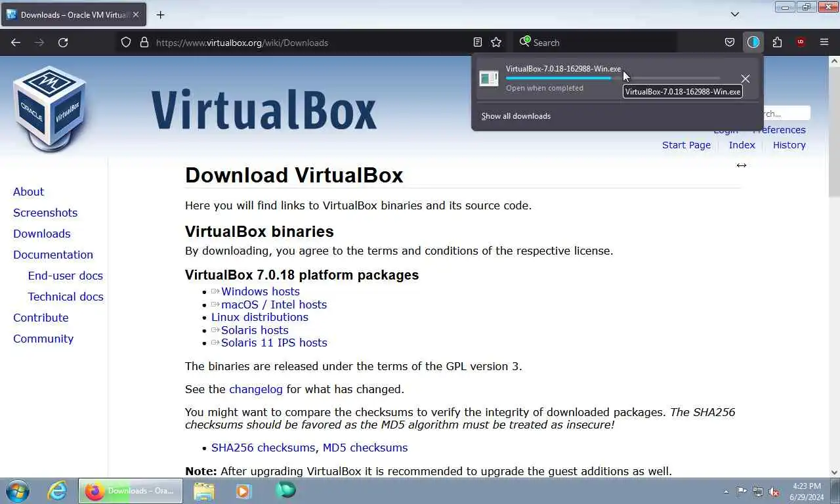The image size is (840, 504).
Task: List all tabs dropdown arrow
Action: (x=735, y=14)
